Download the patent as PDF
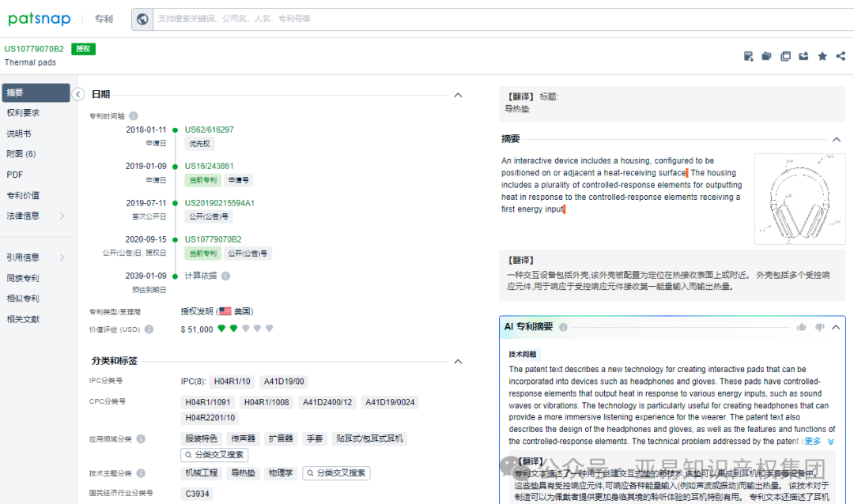Viewport: 854px width, 504px height. click(x=748, y=56)
